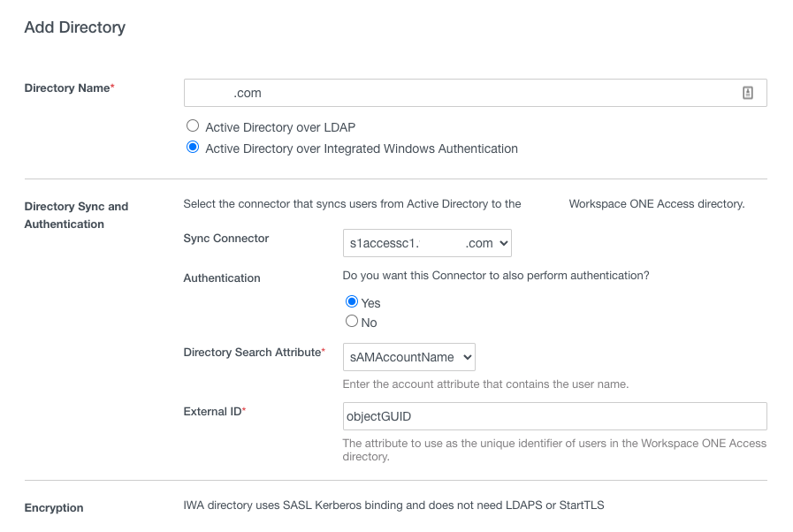793x532 pixels.
Task: Click the External ID objectGUID field
Action: [554, 415]
